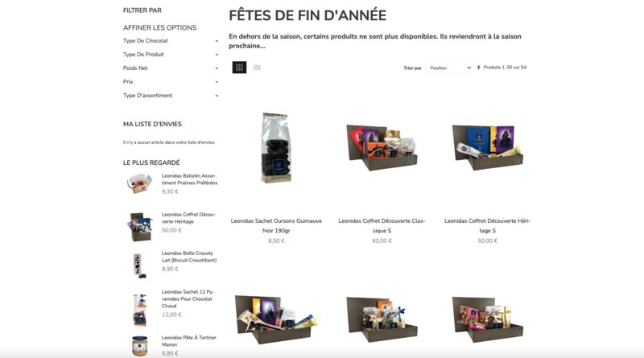Expand the Type D'assortiment filter

(171, 95)
